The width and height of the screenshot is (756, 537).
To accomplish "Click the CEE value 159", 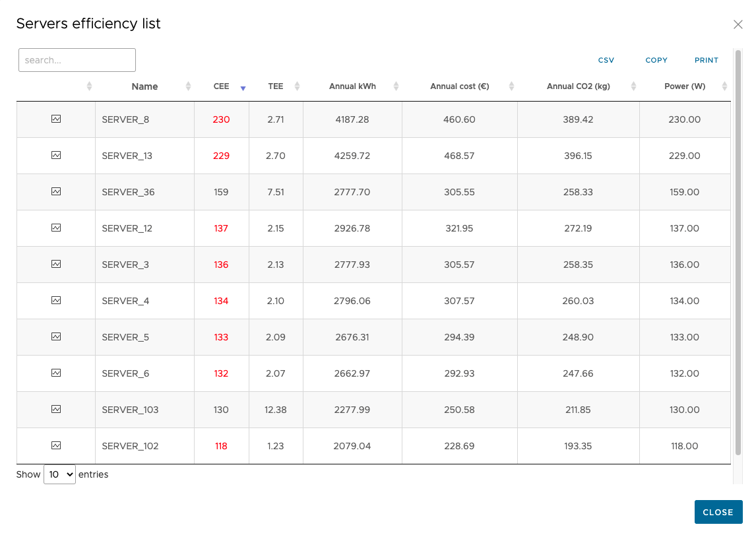I will (x=221, y=192).
